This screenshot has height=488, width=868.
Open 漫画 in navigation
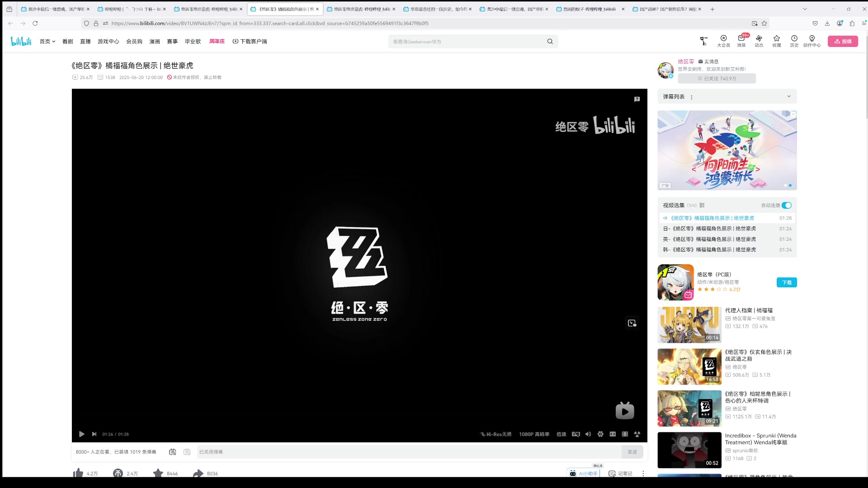(155, 41)
